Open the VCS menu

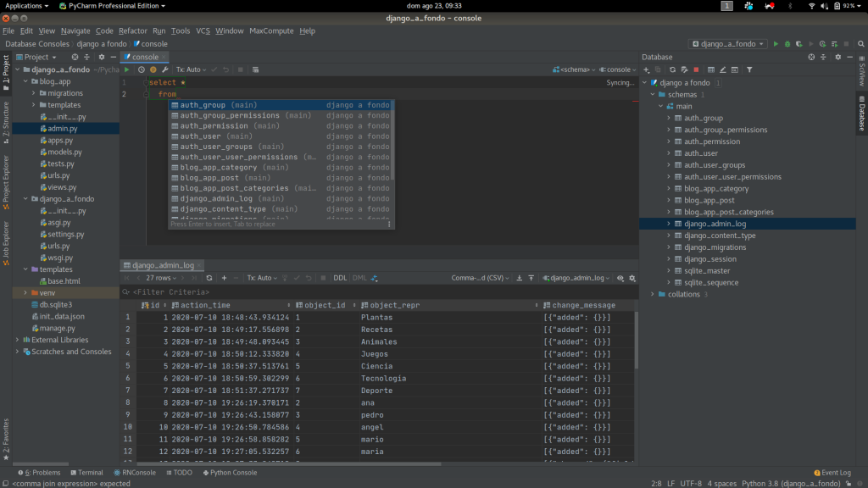click(203, 31)
